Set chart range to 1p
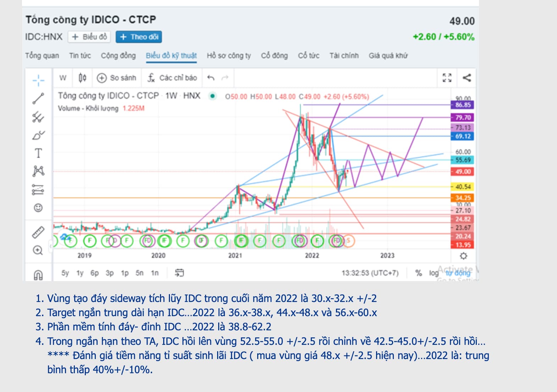This screenshot has height=392, width=557. pos(125,273)
